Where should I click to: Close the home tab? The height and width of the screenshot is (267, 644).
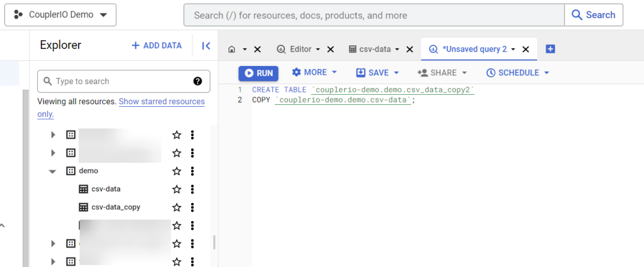tap(257, 49)
